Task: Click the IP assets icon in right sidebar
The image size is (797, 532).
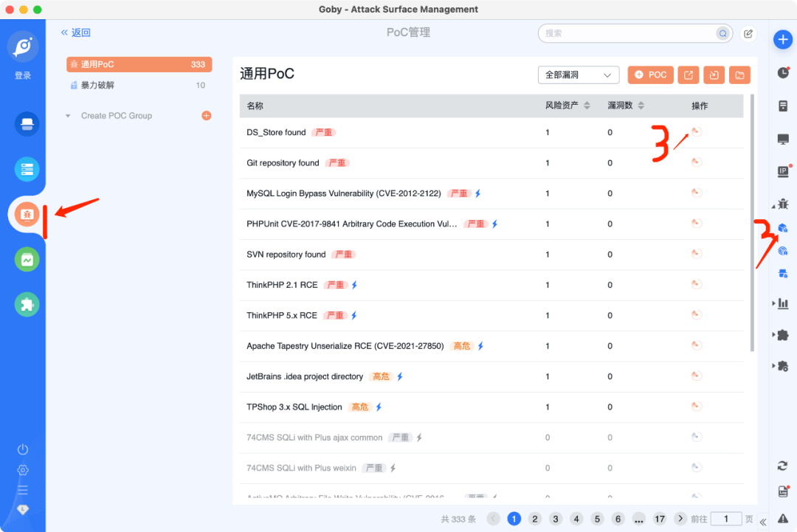Action: point(783,171)
